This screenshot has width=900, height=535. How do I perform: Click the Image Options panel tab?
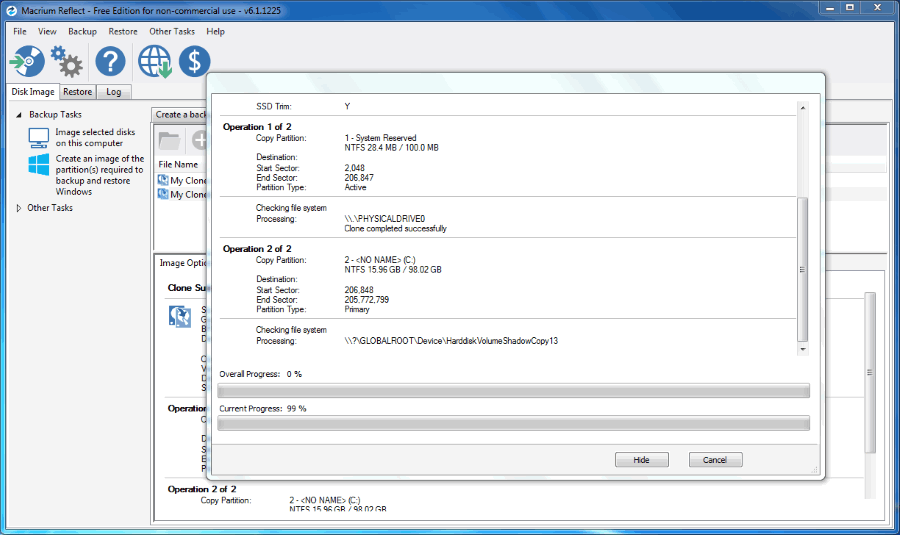point(183,263)
